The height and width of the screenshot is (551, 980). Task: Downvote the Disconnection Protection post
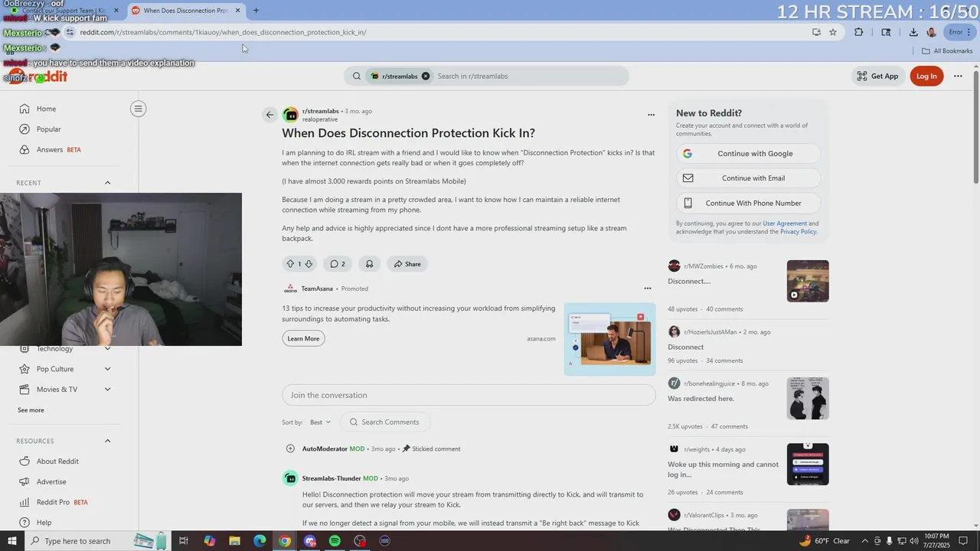point(309,264)
